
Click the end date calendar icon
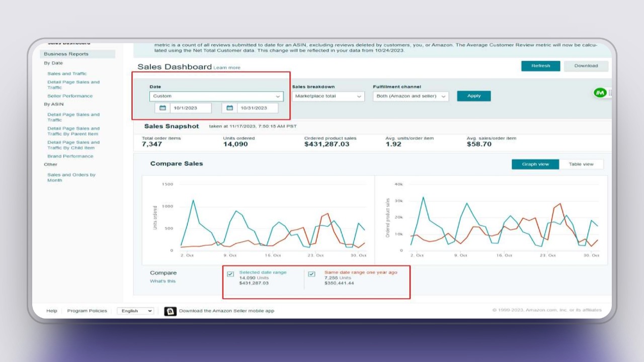pyautogui.click(x=229, y=108)
